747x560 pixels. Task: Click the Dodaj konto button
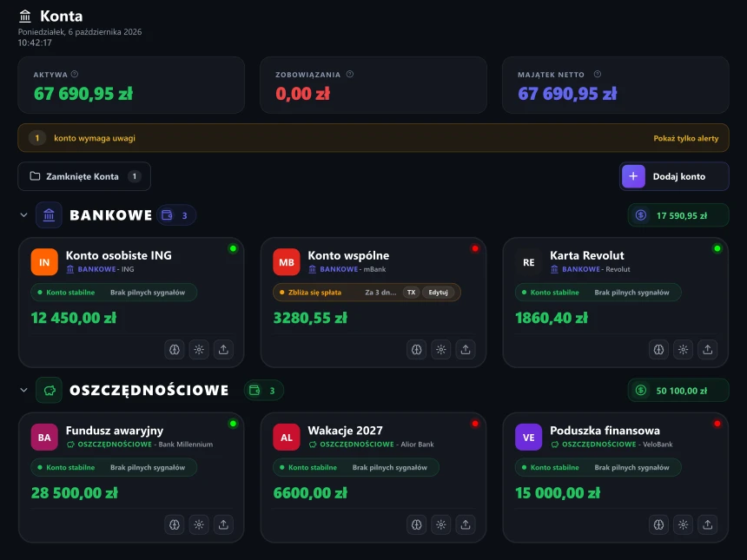point(674,176)
